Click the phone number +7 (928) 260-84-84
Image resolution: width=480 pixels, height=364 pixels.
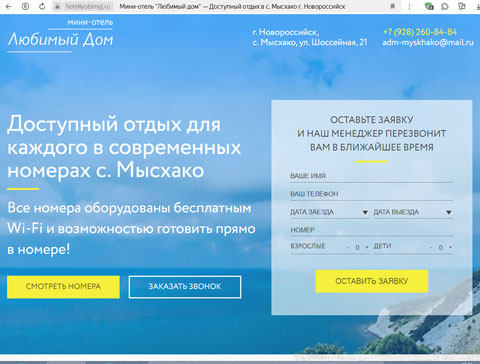pyautogui.click(x=420, y=32)
